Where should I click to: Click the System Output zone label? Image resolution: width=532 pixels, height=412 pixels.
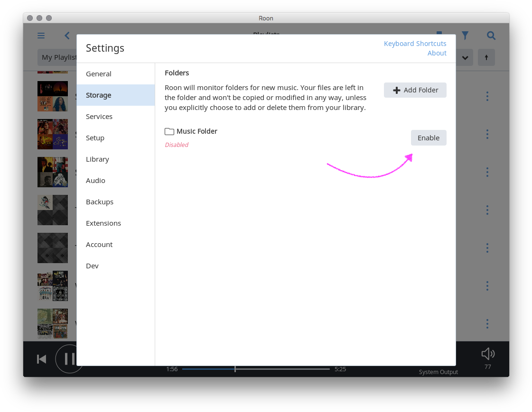439,372
